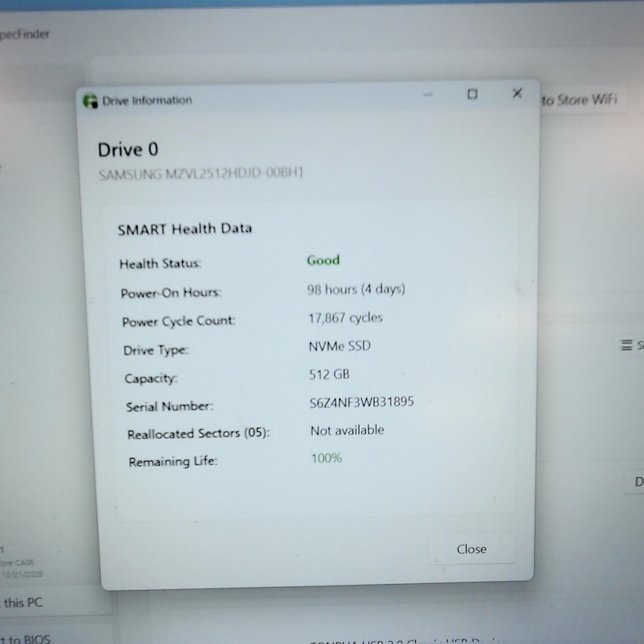Click the Samsung drive model text
This screenshot has width=644, height=644.
pos(201,173)
